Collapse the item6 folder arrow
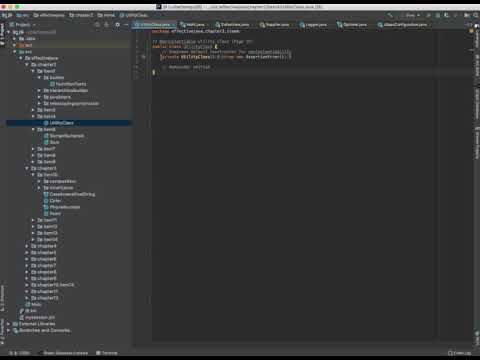480x360 pixels. point(33,129)
